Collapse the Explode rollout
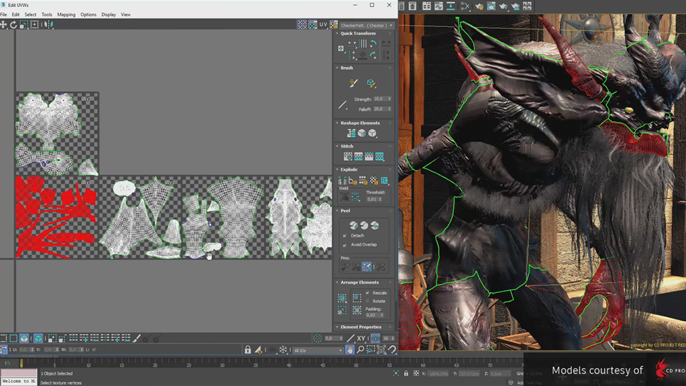Viewport: 686px width, 386px height. tap(337, 169)
